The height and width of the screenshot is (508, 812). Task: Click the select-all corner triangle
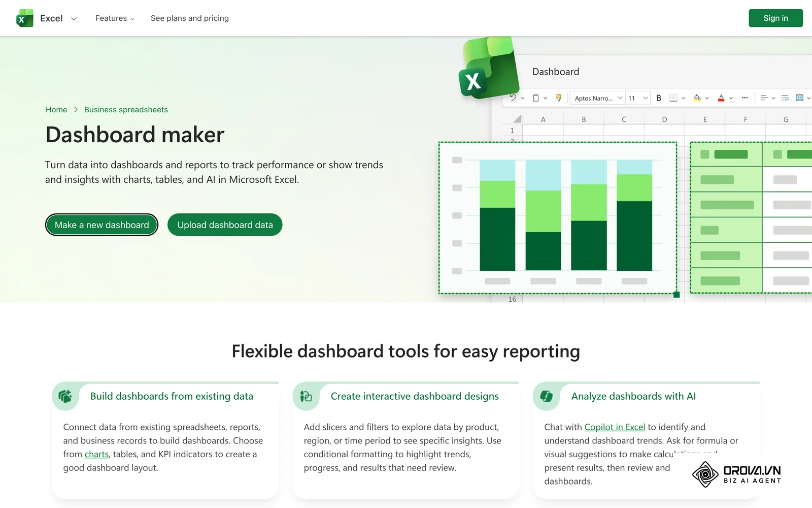[x=517, y=119]
